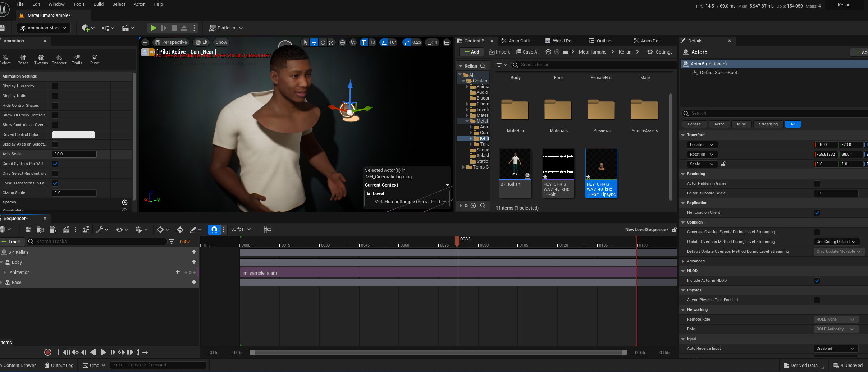This screenshot has height=372, width=868.
Task: Play the sequence forward
Action: coord(103,352)
